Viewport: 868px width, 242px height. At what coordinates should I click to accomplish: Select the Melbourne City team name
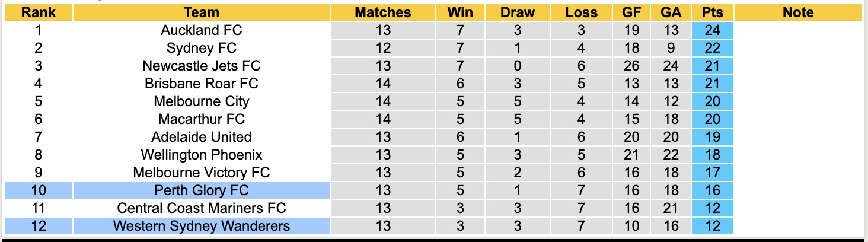click(201, 101)
